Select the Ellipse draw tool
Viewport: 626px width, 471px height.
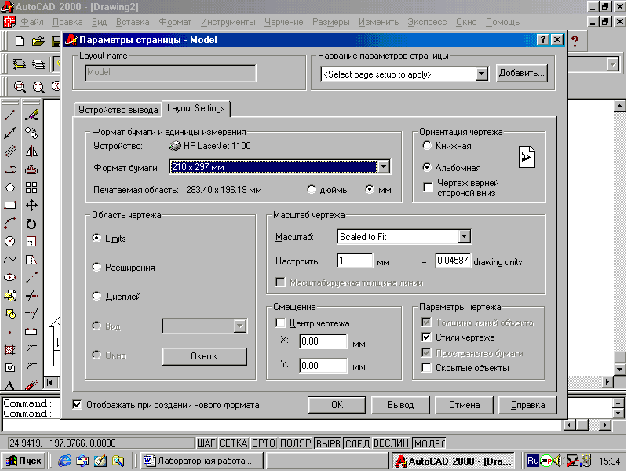point(10,277)
